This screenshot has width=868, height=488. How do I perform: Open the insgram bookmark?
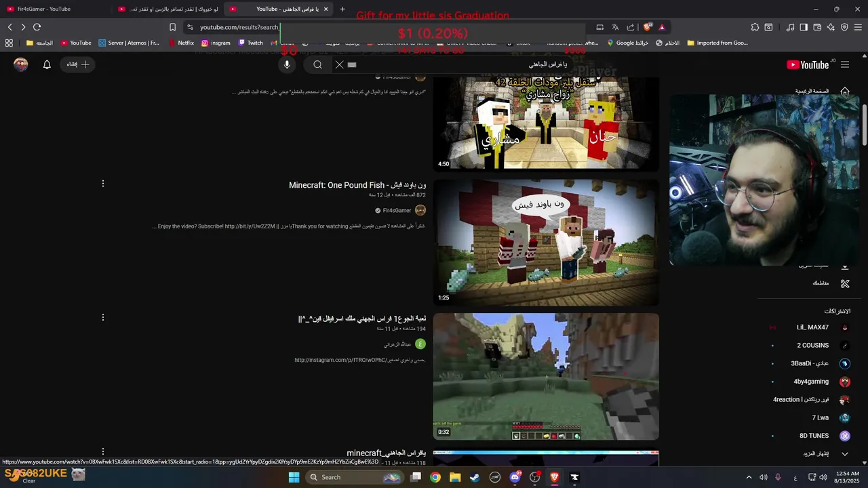[216, 43]
